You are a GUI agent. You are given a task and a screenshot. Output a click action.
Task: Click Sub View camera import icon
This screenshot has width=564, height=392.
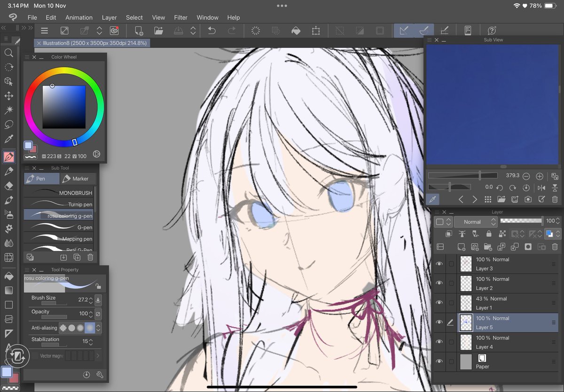[528, 199]
